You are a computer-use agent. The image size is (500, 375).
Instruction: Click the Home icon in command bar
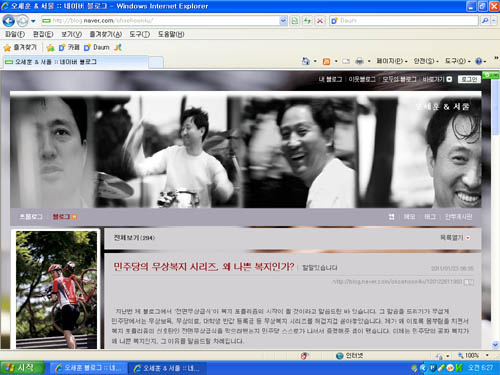(x=306, y=61)
